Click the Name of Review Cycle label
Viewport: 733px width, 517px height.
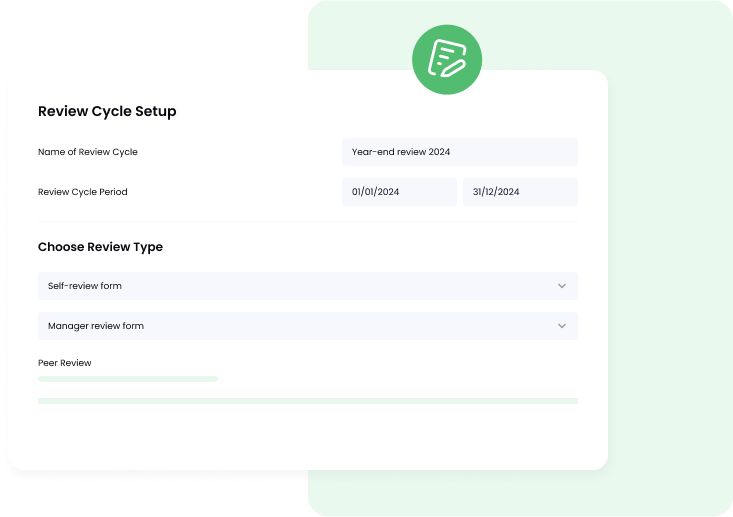[x=87, y=152]
